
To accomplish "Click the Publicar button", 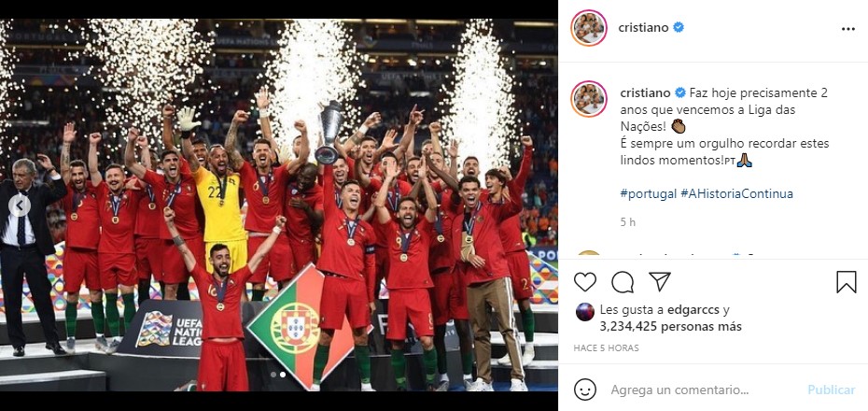I will coord(832,390).
